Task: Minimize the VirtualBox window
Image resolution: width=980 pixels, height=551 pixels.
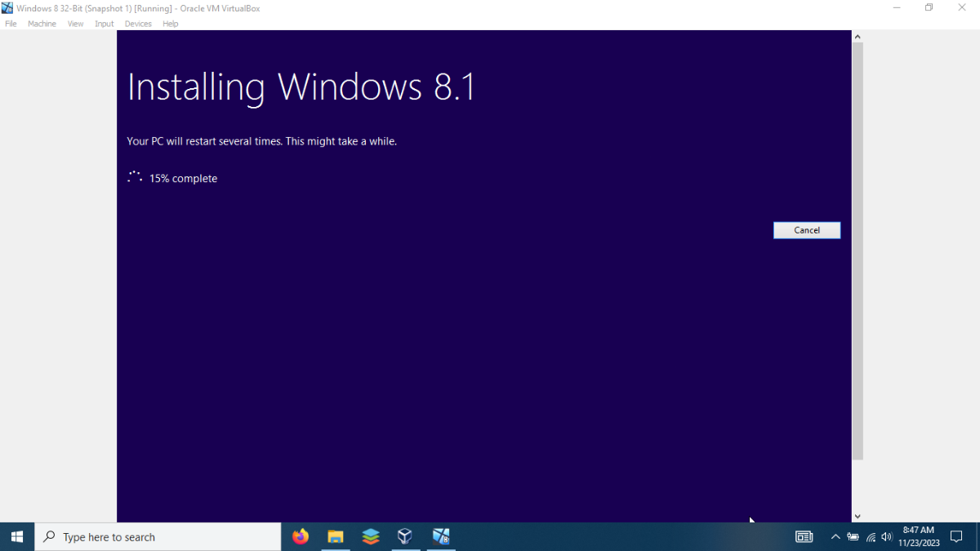Action: (897, 8)
